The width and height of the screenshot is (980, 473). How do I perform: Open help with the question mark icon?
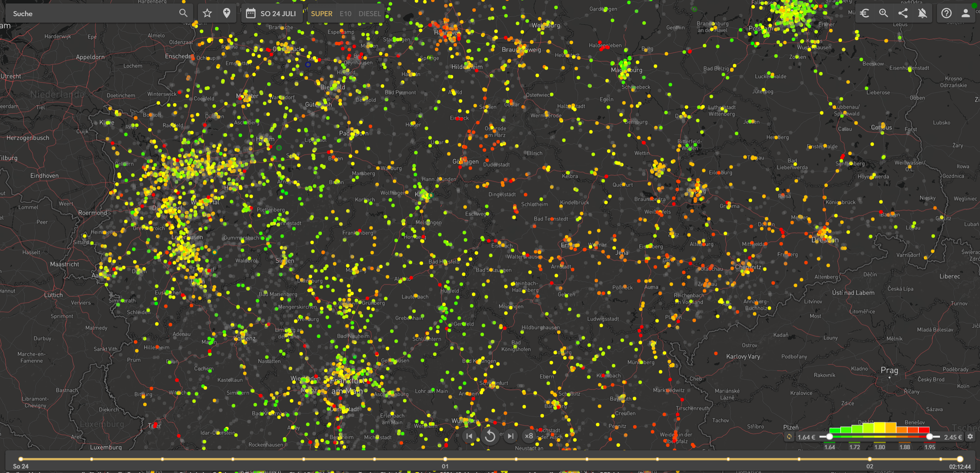[x=946, y=13]
